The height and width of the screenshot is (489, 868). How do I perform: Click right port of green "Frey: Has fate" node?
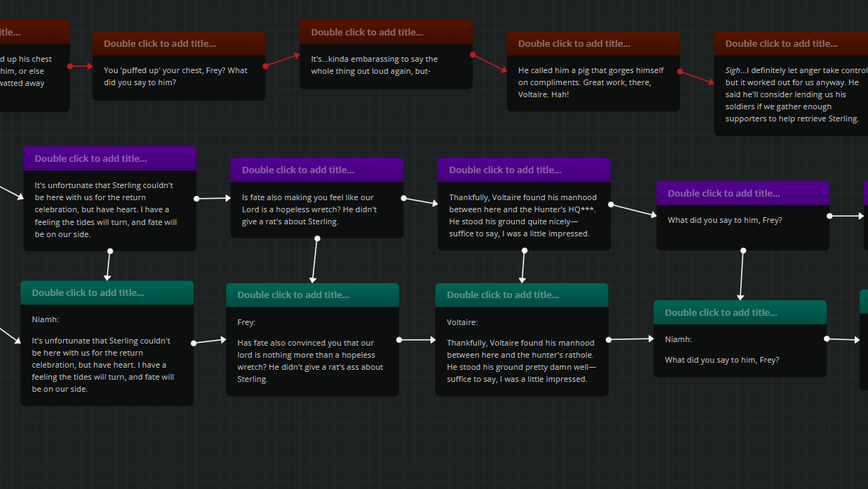click(399, 340)
